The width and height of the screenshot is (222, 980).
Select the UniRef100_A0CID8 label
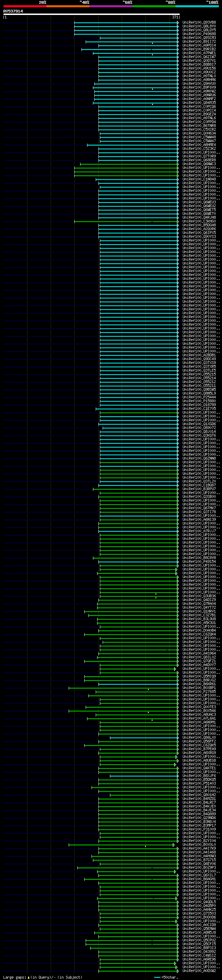199,925
